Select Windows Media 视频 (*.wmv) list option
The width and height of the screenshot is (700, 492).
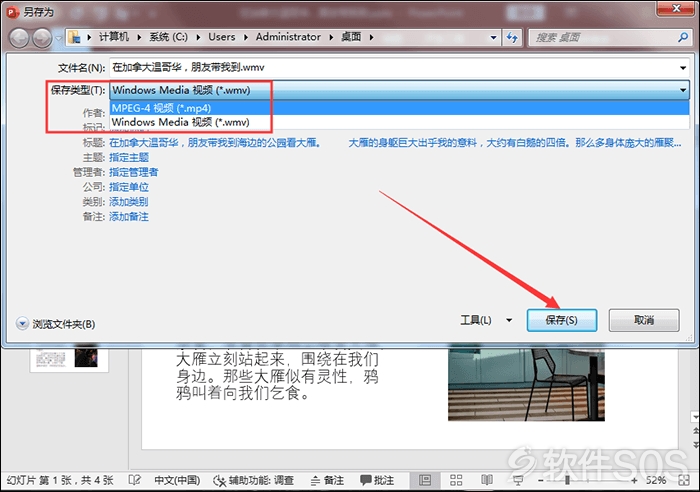(x=400, y=122)
